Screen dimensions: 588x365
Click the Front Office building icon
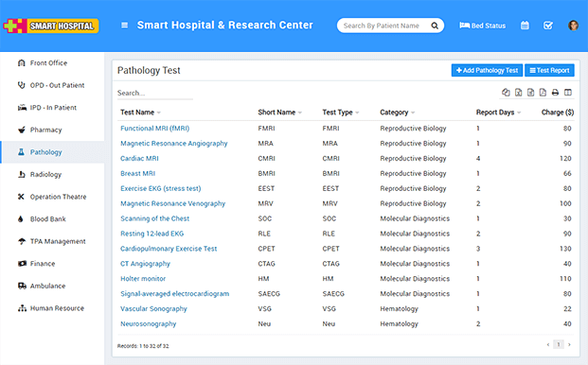[x=22, y=63]
